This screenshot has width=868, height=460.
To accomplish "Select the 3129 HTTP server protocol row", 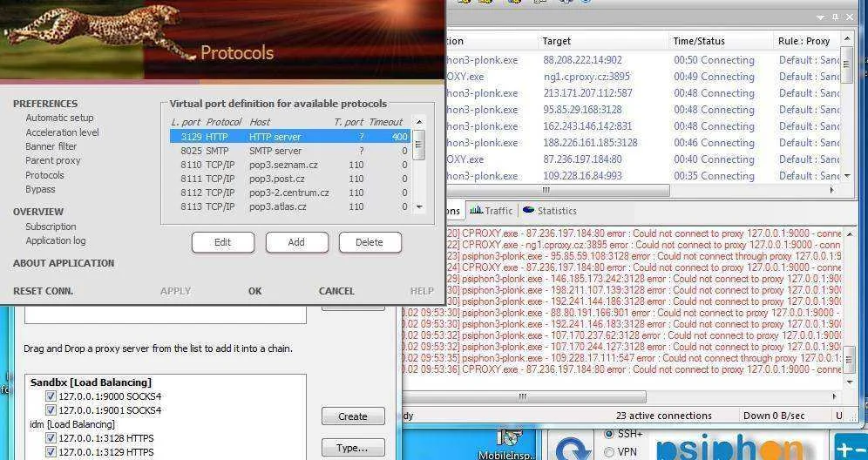I will coord(290,137).
